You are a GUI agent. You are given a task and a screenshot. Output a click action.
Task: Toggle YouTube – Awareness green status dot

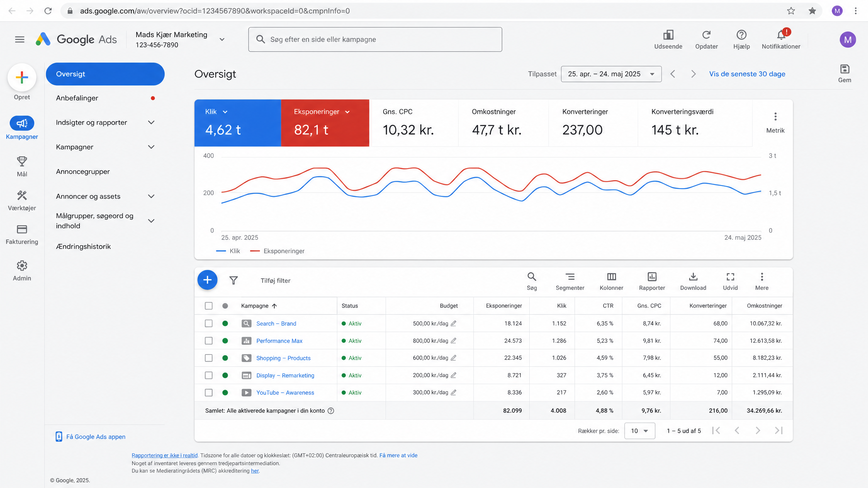[225, 392]
